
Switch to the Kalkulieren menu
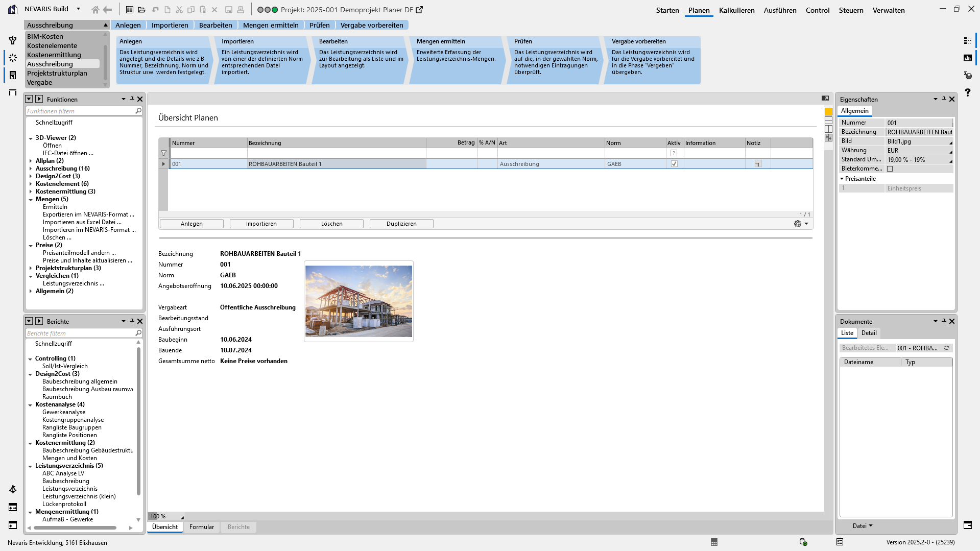coord(737,10)
